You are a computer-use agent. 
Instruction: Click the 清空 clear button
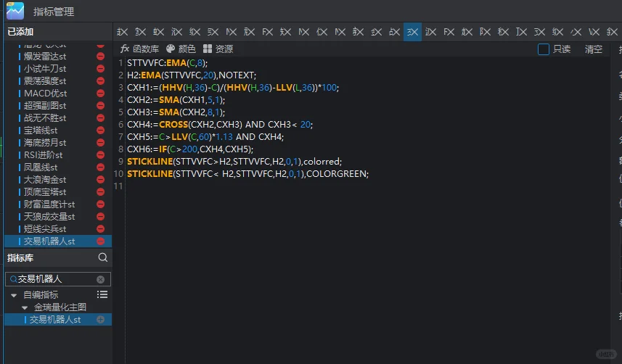pos(593,49)
